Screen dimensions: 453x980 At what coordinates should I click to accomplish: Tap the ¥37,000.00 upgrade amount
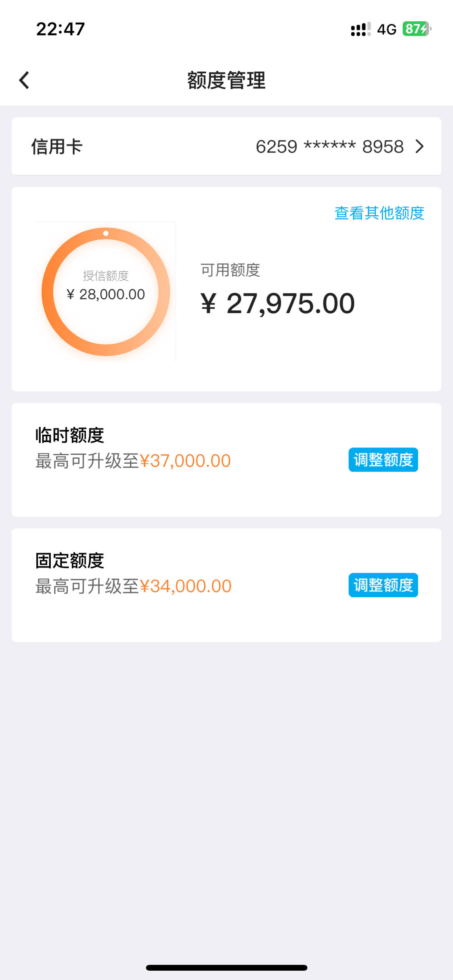pyautogui.click(x=185, y=461)
